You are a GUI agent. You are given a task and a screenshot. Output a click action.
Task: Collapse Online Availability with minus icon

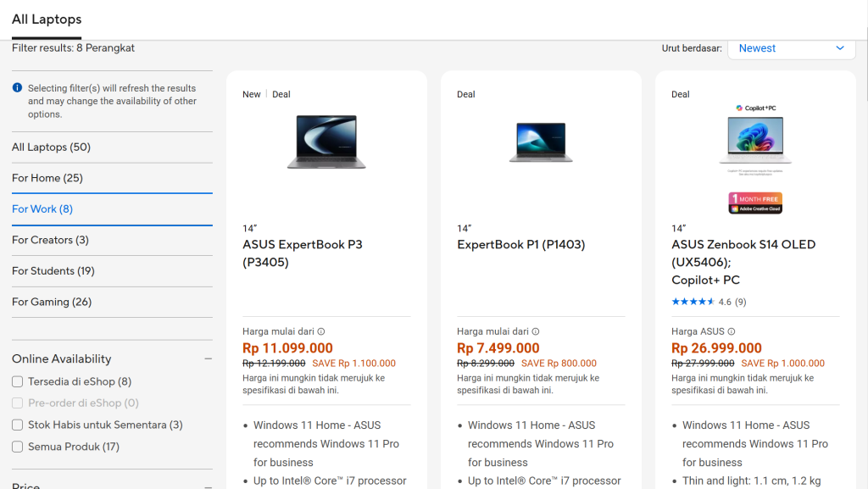[208, 359]
